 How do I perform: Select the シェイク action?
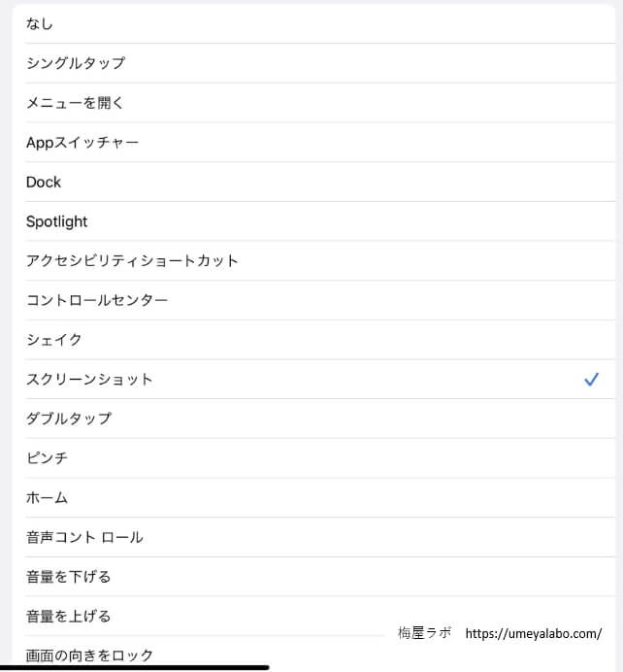coord(313,340)
